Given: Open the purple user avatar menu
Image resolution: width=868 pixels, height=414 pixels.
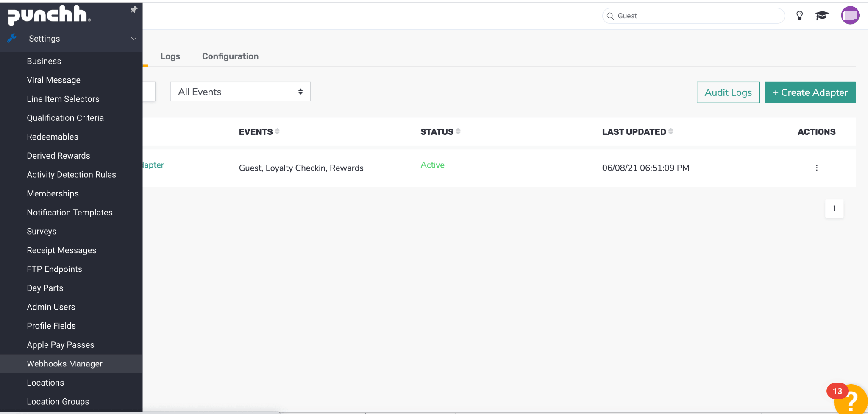Looking at the screenshot, I should (850, 16).
